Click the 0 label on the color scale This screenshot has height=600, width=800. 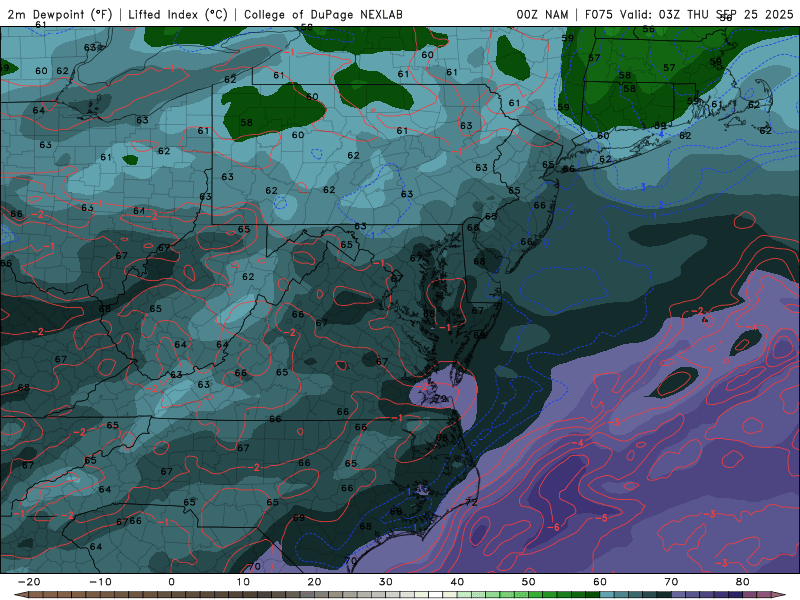tap(171, 582)
